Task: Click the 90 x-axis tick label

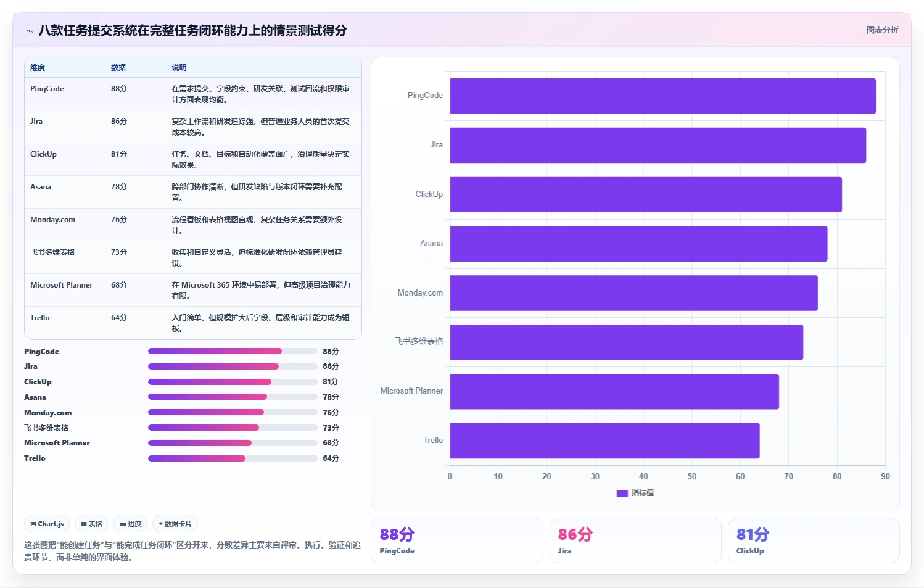Action: (x=885, y=476)
